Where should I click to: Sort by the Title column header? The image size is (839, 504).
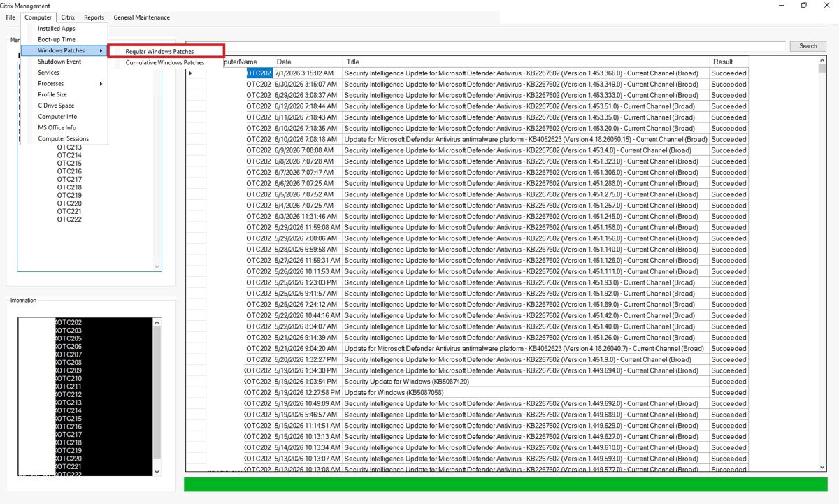point(526,62)
